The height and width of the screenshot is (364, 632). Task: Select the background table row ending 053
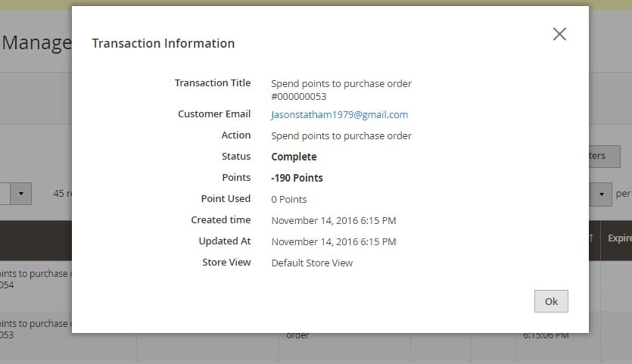(x=34, y=328)
